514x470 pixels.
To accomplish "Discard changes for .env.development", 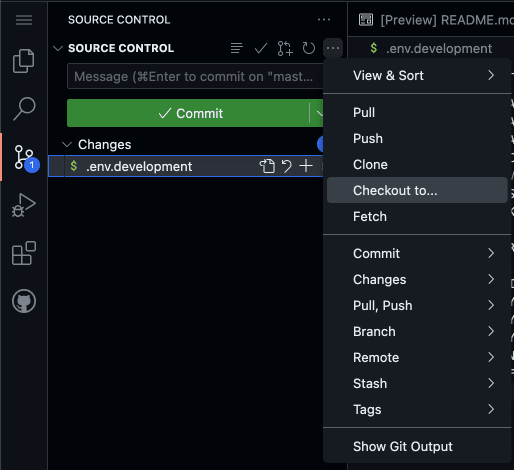I will [x=286, y=166].
